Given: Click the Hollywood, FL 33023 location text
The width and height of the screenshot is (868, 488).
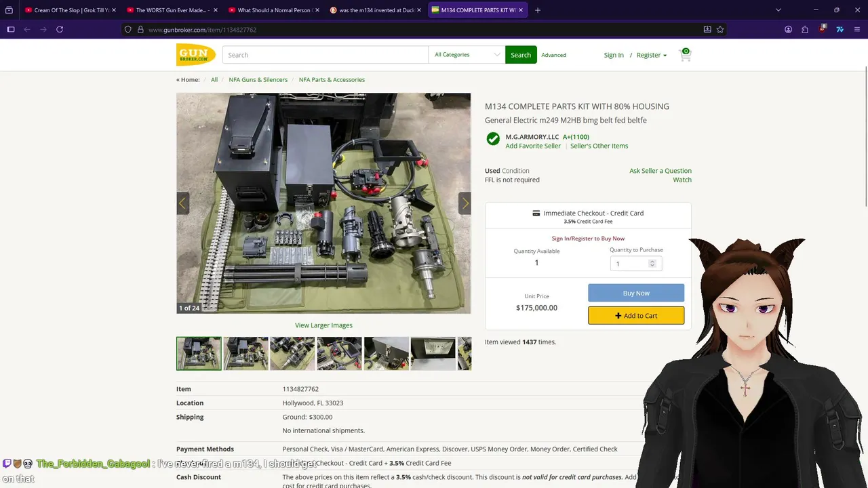Looking at the screenshot, I should pyautogui.click(x=313, y=403).
